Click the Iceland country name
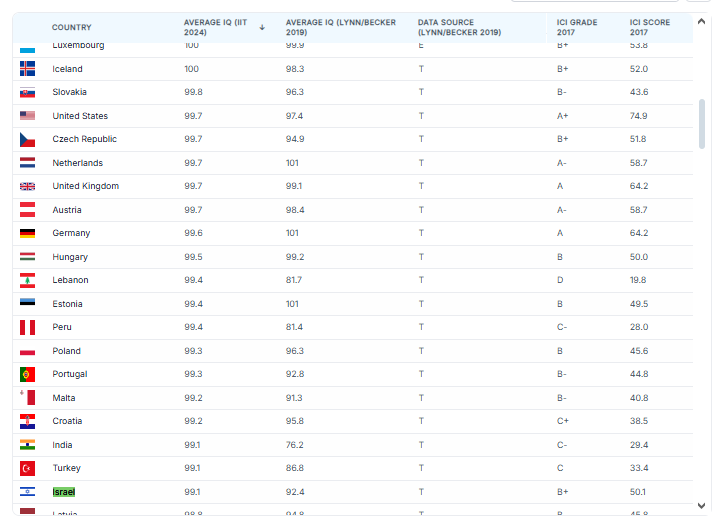 click(x=67, y=69)
